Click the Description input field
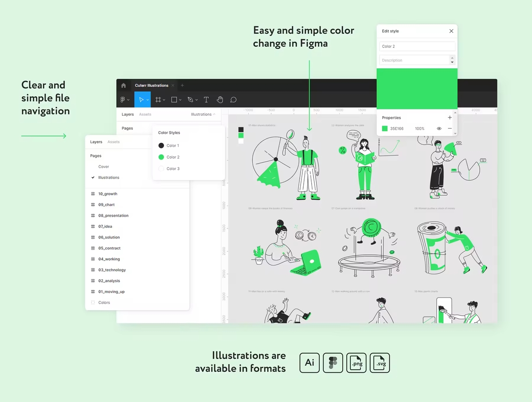 click(x=415, y=60)
